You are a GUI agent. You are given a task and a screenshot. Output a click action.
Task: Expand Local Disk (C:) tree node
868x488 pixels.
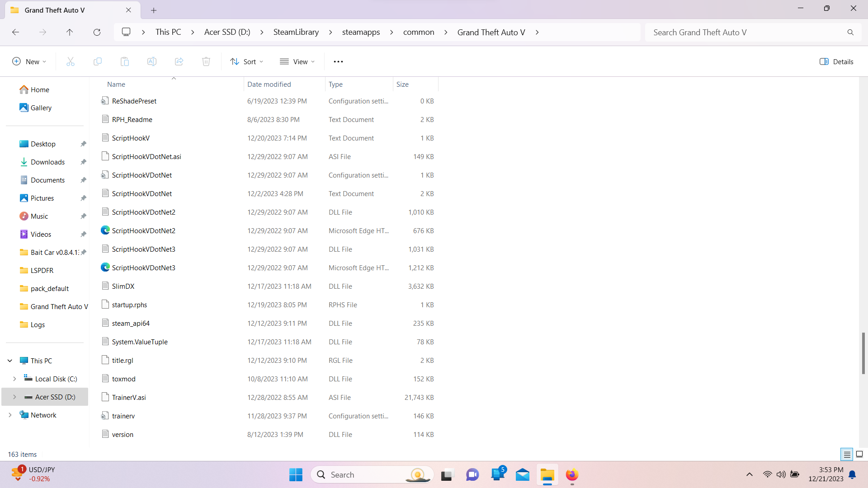pyautogui.click(x=14, y=379)
